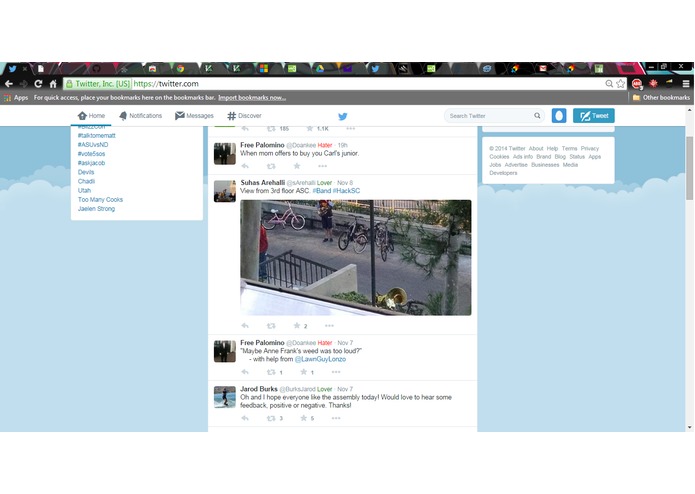Go to the Twitter Home tab
This screenshot has width=695, height=494.
pyautogui.click(x=91, y=116)
